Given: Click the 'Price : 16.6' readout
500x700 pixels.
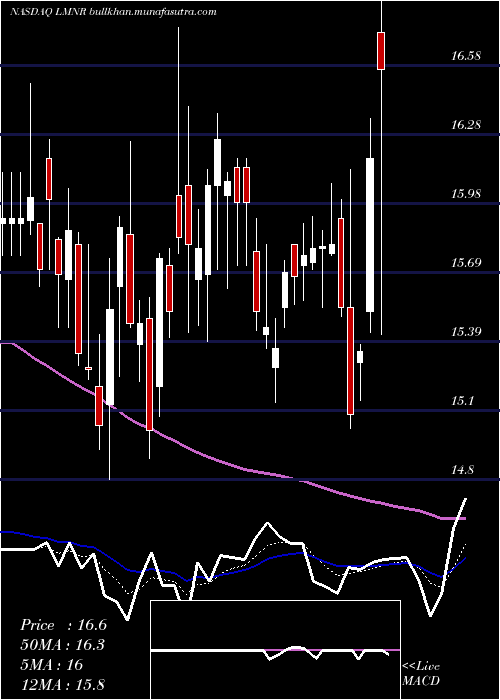Looking at the screenshot, I should 63,625.
